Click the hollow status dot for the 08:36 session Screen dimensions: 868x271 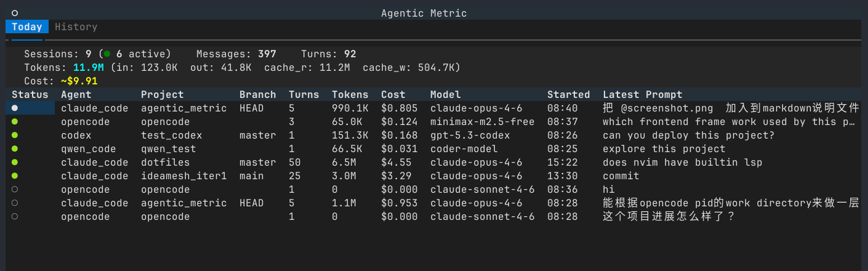coord(15,189)
